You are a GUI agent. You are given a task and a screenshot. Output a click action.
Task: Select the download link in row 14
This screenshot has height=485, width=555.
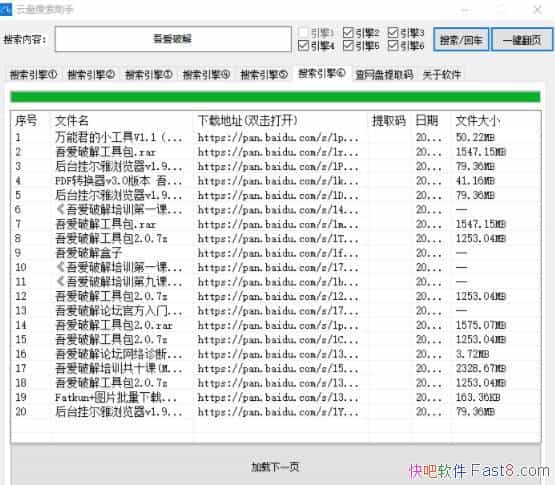click(278, 325)
